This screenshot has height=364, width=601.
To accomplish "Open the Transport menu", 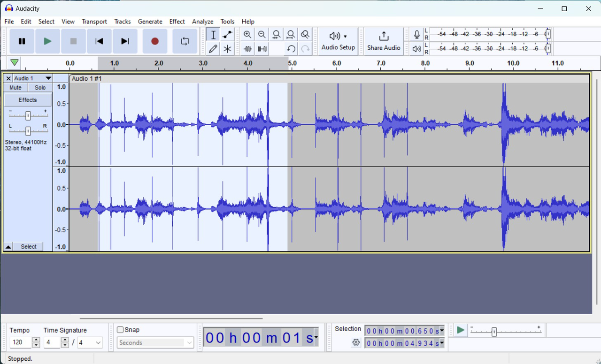I will click(x=94, y=22).
